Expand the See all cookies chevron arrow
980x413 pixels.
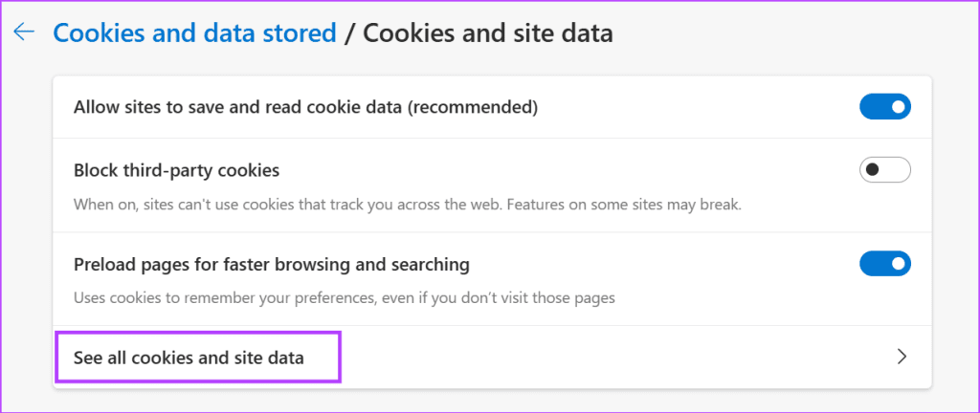click(901, 358)
